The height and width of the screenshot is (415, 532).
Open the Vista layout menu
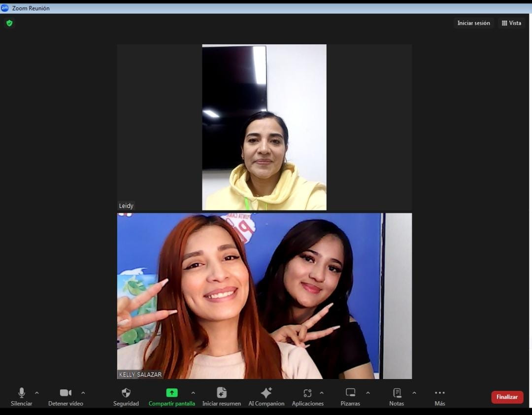coord(511,23)
